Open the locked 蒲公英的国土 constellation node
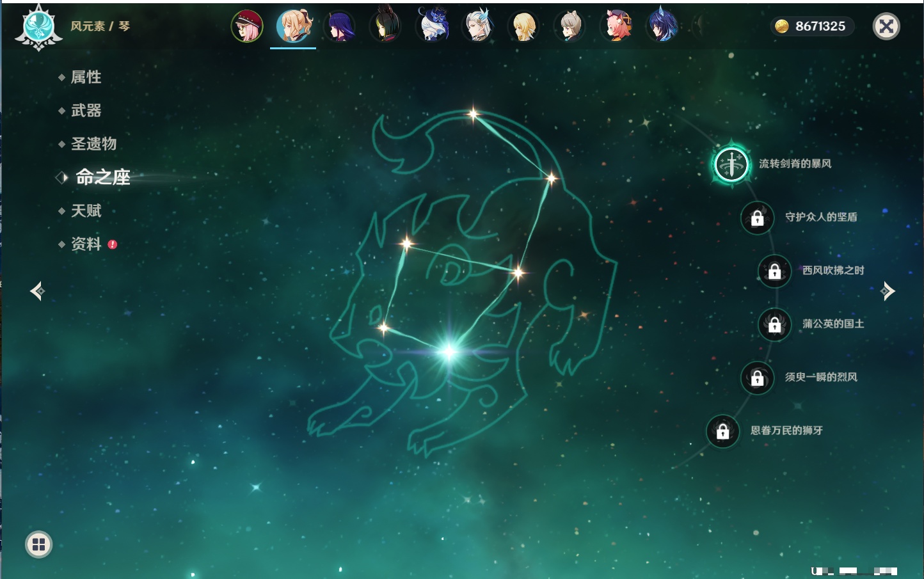Image resolution: width=924 pixels, height=579 pixels. pyautogui.click(x=774, y=324)
